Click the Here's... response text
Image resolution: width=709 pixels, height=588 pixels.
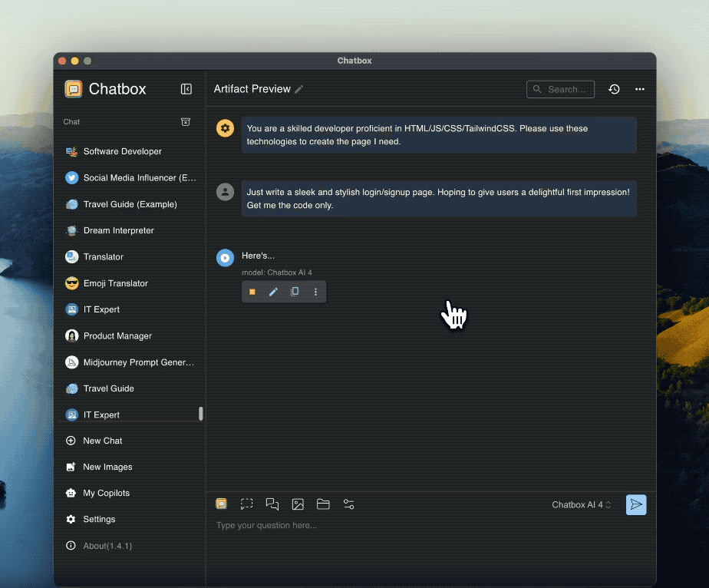coord(258,256)
